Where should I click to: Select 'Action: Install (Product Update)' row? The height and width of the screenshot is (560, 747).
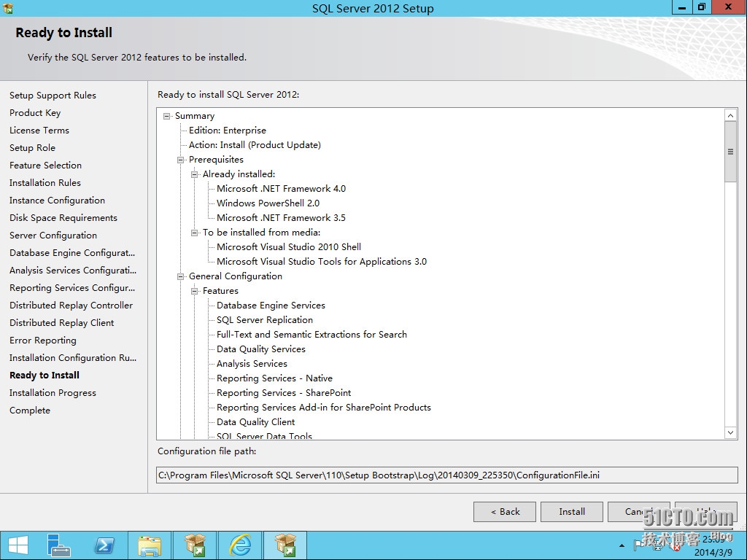[255, 145]
